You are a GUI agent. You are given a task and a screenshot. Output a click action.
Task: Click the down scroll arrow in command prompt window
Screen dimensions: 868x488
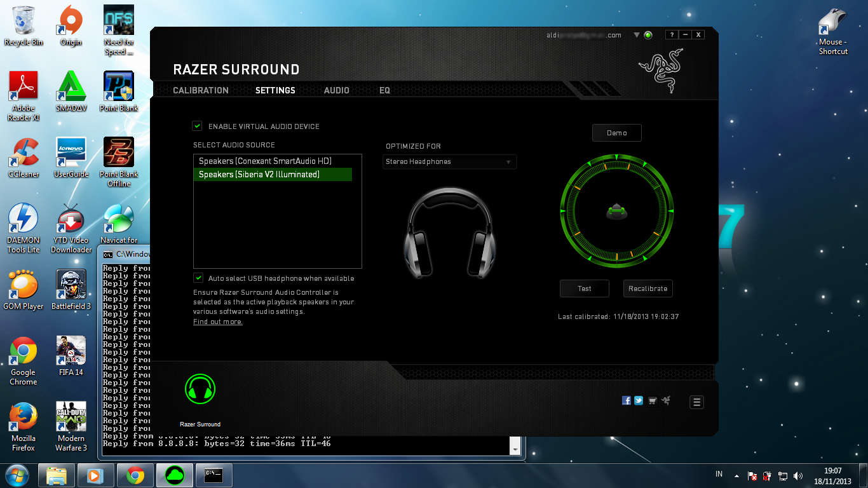(x=515, y=449)
